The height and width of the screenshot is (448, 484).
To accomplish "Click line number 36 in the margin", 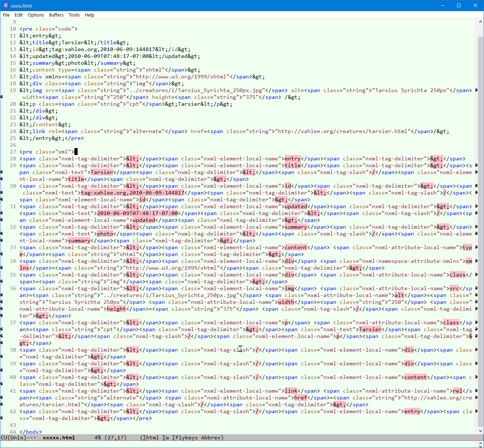I will pyautogui.click(x=13, y=288).
